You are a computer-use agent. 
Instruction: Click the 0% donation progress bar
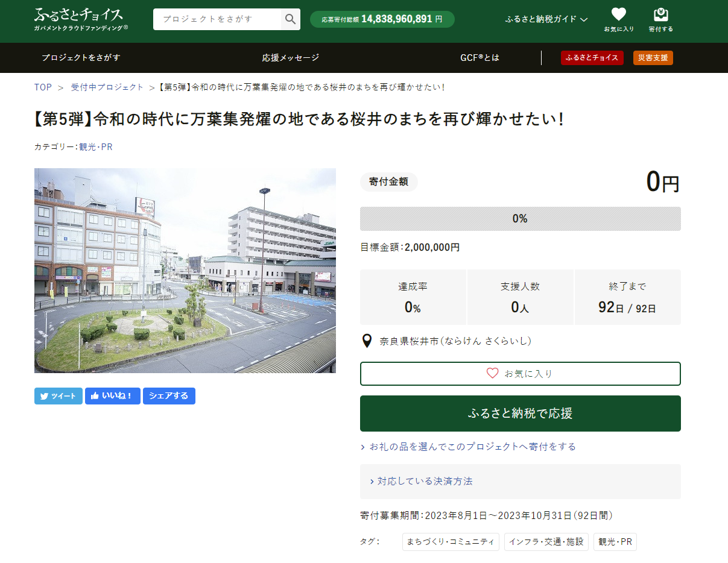pyautogui.click(x=520, y=219)
